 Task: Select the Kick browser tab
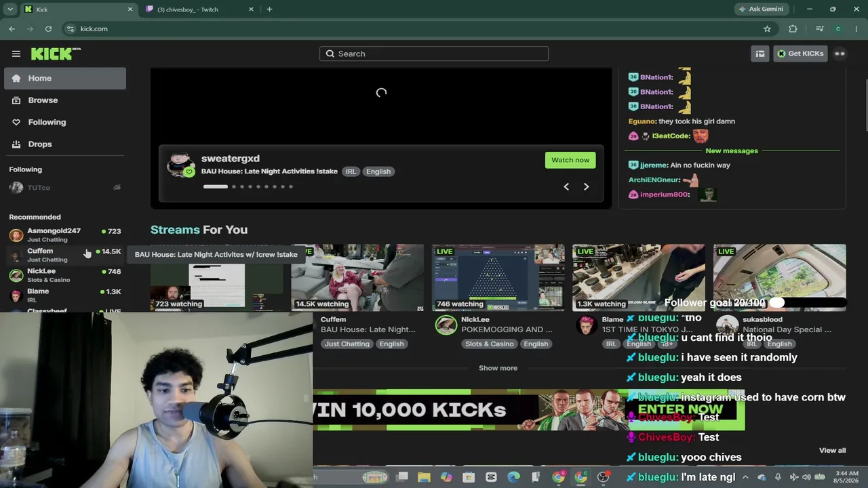point(77,9)
